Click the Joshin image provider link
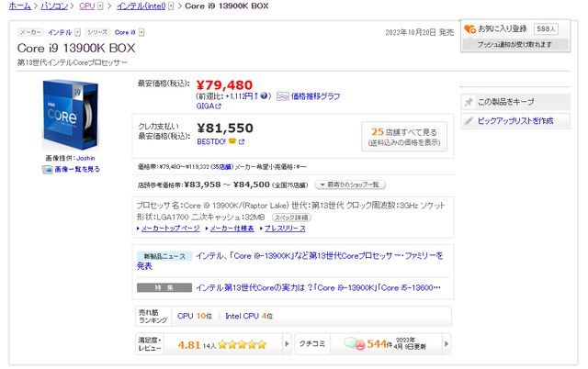The image size is (588, 369). coord(85,159)
